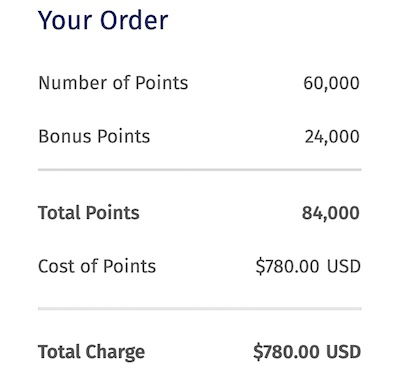Click the 84,000 total points value
The width and height of the screenshot is (400, 370).
(x=331, y=213)
